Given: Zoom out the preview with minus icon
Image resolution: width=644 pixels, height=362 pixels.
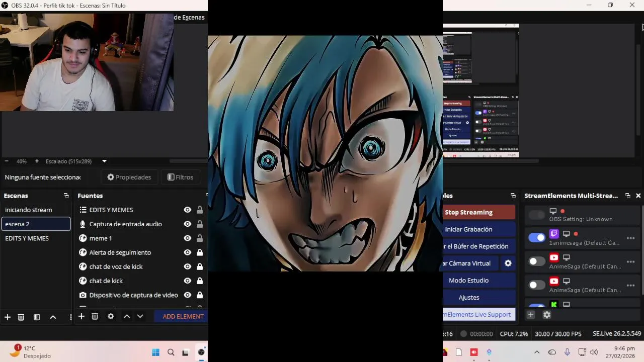Looking at the screenshot, I should [x=7, y=161].
